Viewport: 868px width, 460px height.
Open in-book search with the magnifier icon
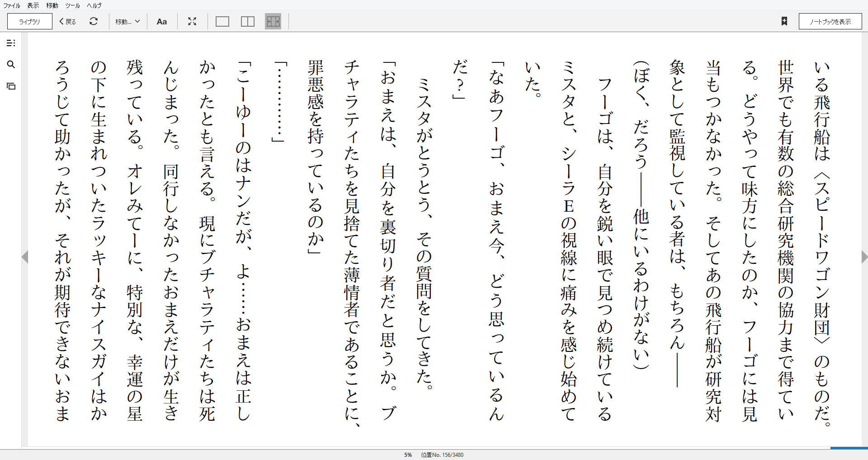(x=11, y=65)
